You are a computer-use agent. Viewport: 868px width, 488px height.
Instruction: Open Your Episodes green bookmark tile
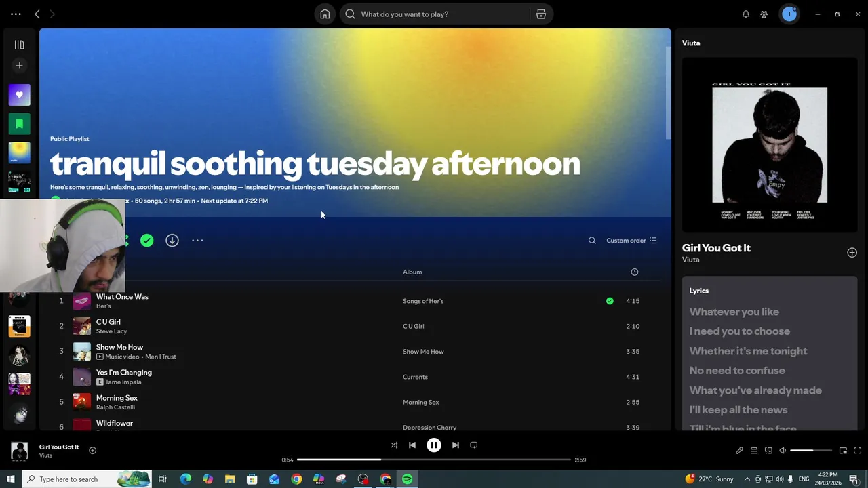[19, 124]
